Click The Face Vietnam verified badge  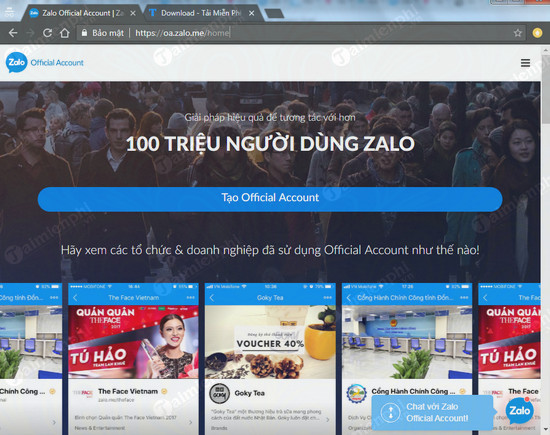(x=164, y=391)
